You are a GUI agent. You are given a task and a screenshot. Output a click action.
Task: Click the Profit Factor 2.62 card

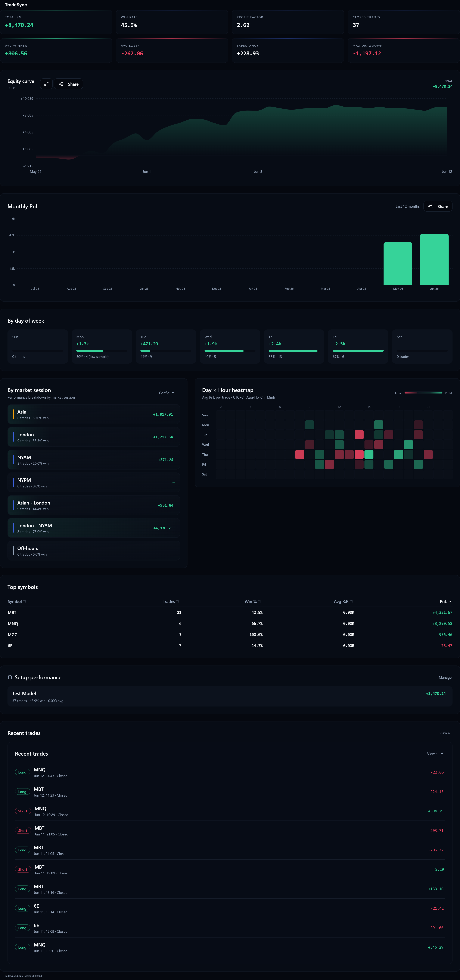pyautogui.click(x=288, y=22)
